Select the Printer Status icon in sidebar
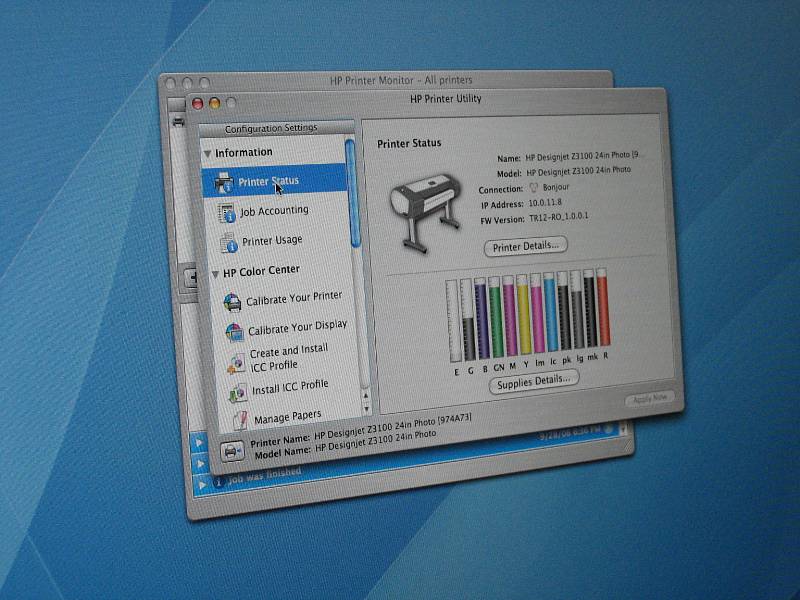The width and height of the screenshot is (800, 600). click(x=223, y=183)
